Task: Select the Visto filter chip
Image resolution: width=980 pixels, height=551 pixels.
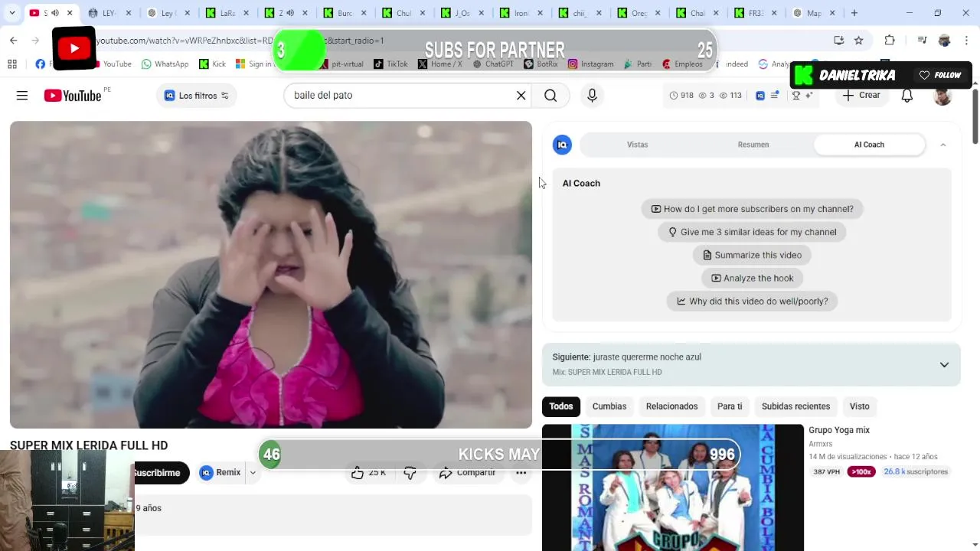Action: coord(859,406)
